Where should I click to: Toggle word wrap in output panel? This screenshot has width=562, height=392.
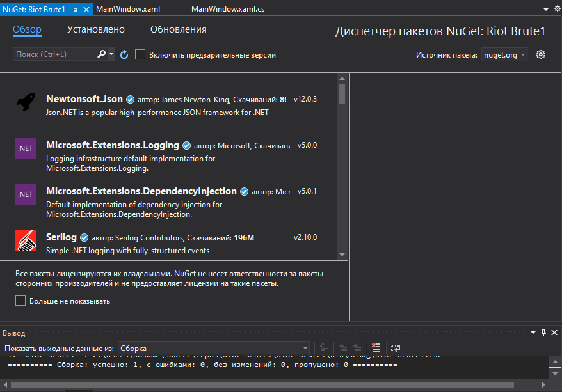(x=396, y=348)
